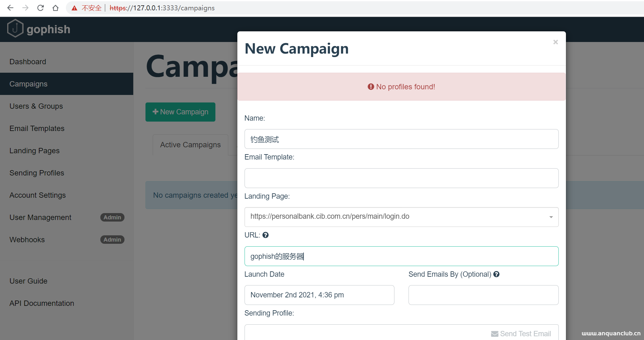Click browser home icon

pyautogui.click(x=55, y=8)
